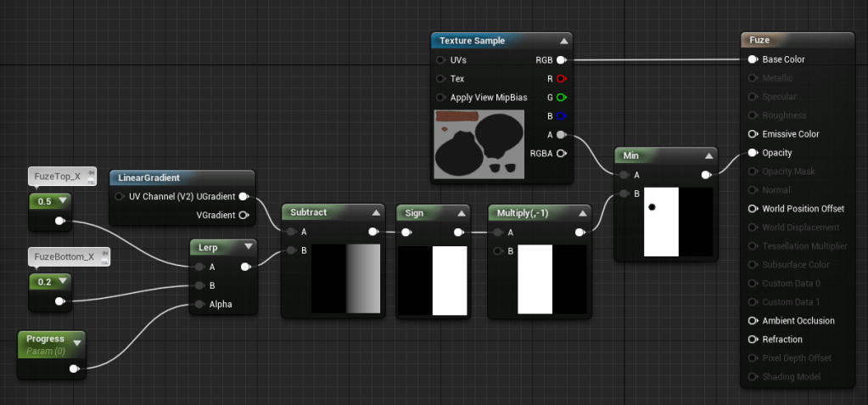
Task: Expand the Lerp node dropdown arrow
Action: pyautogui.click(x=248, y=247)
